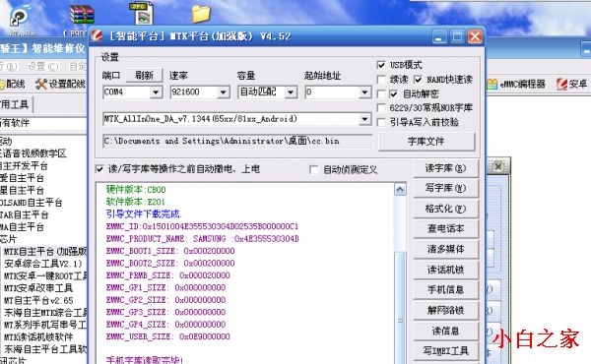
Task: Select MTK安卓改串工具 in tool list
Action: [38, 288]
